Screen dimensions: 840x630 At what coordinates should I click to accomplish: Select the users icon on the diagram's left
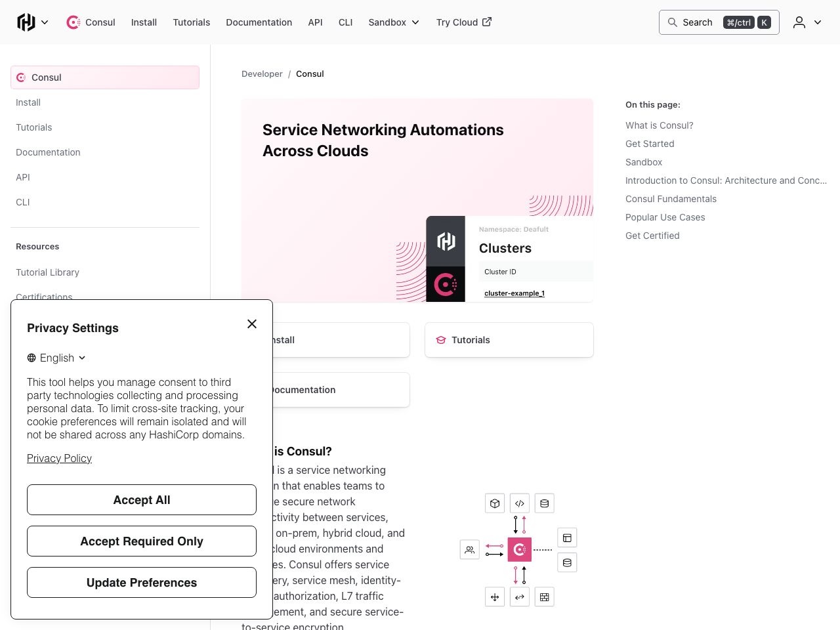coord(469,549)
